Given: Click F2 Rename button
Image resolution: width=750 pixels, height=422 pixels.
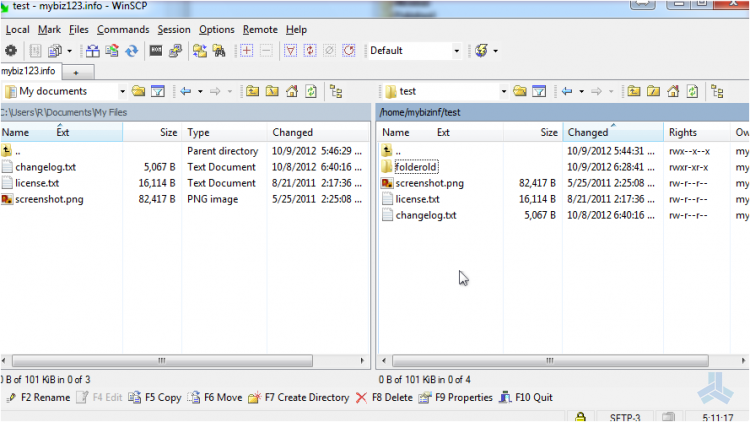Looking at the screenshot, I should click(x=38, y=398).
